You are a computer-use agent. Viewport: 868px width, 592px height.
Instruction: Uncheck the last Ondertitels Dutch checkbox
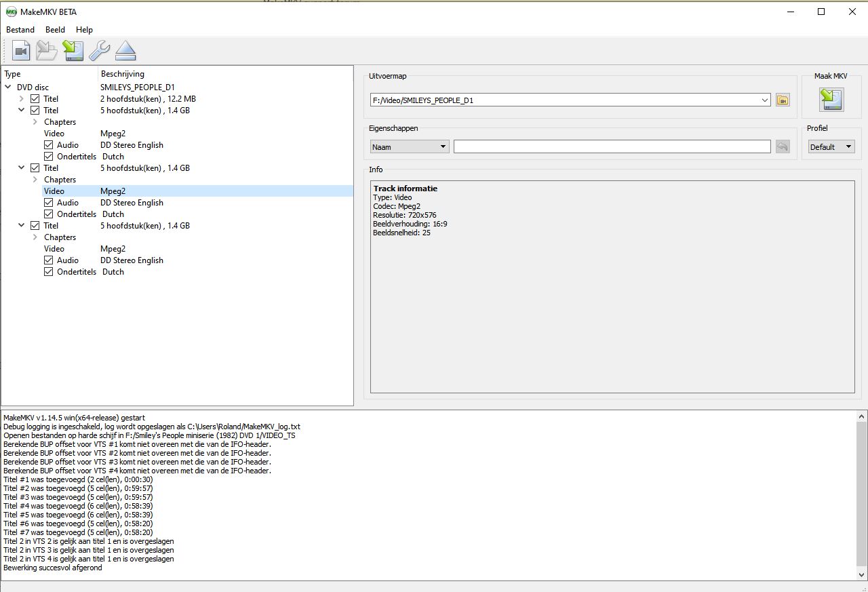coord(49,272)
